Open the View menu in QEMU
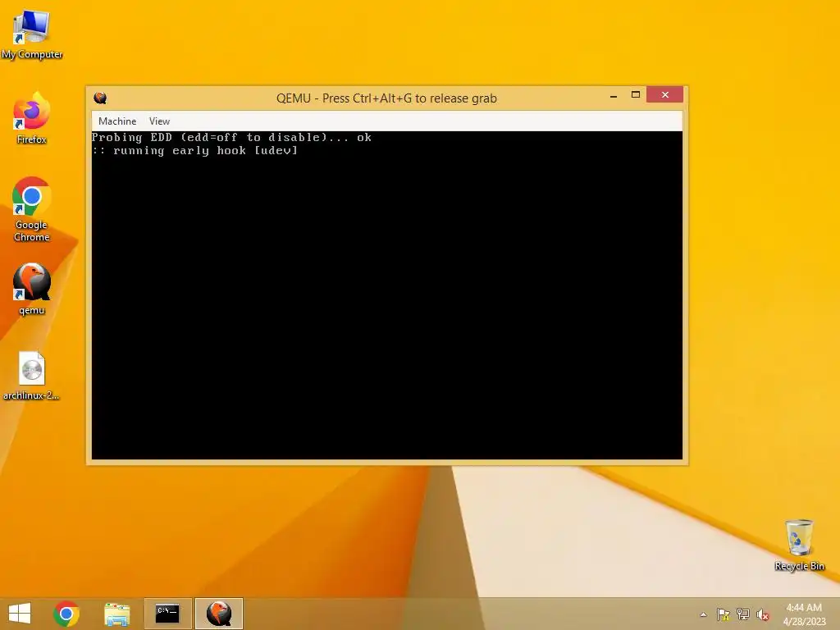840x630 pixels. [x=159, y=121]
